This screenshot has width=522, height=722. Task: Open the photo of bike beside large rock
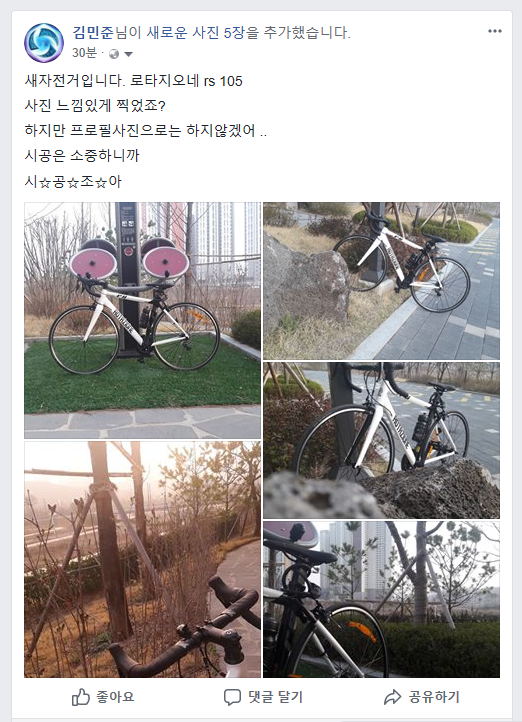(x=382, y=281)
